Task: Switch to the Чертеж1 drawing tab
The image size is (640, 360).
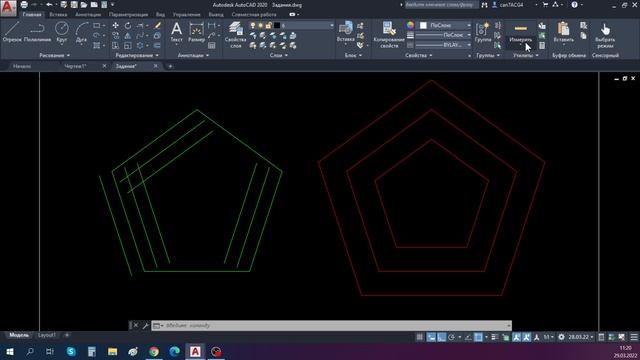Action: pos(76,66)
